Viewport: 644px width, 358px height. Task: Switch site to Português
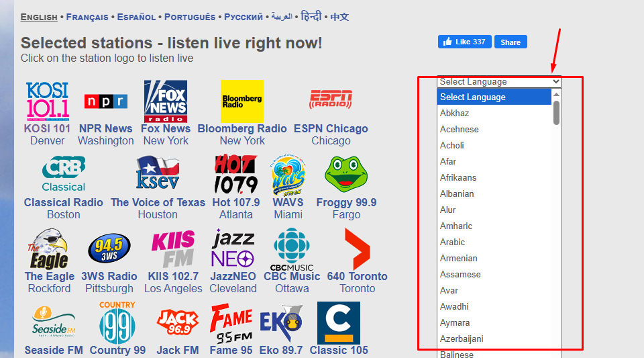pyautogui.click(x=190, y=17)
